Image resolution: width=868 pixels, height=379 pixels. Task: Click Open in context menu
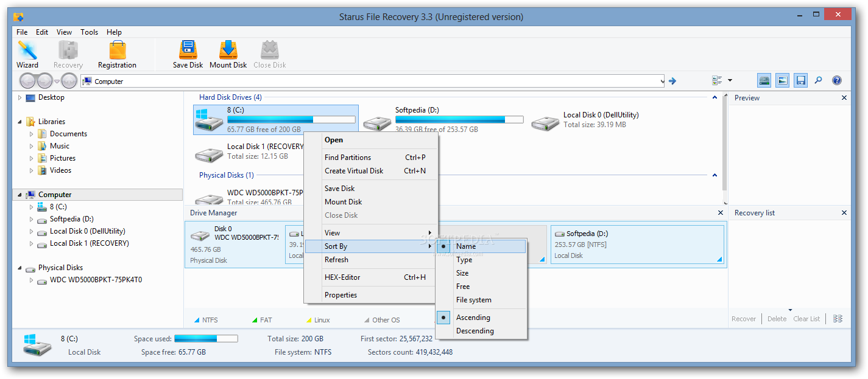[371, 140]
